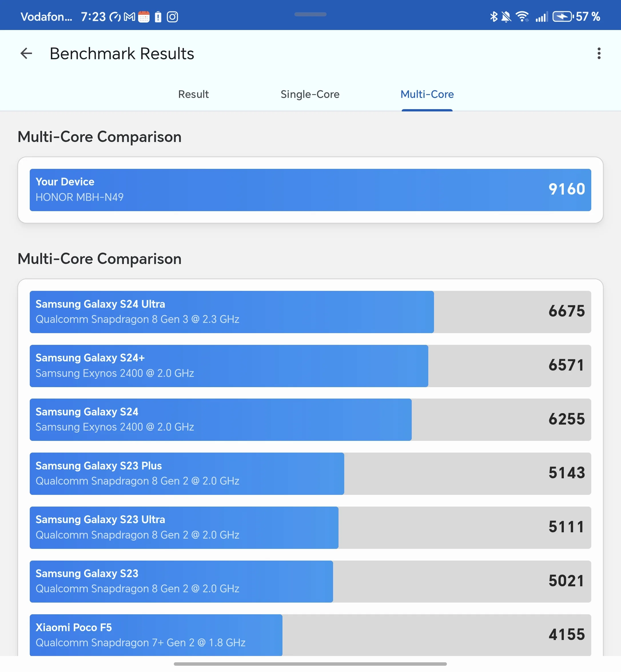Tap the Your Device HONOR MBH-N49 bar
The width and height of the screenshot is (621, 672).
(x=310, y=190)
